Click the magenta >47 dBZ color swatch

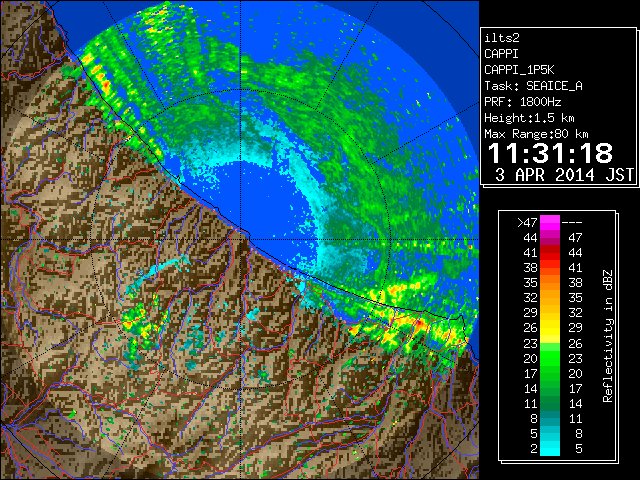point(550,222)
